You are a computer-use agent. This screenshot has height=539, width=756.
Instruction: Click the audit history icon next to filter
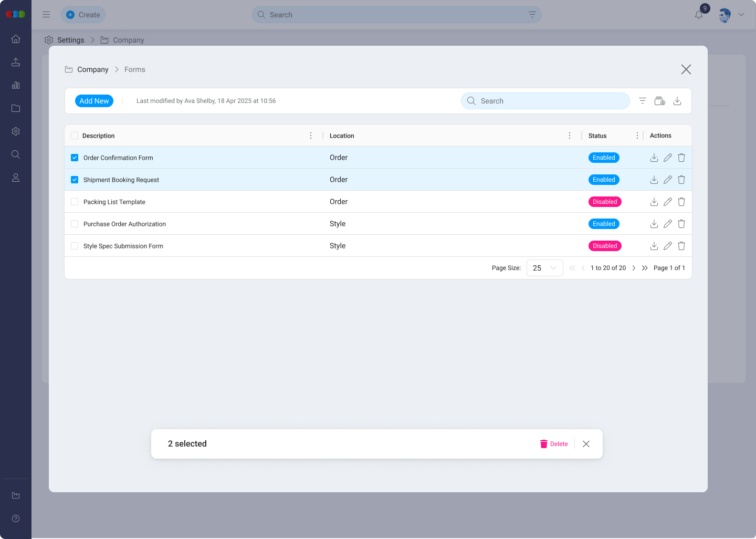pyautogui.click(x=659, y=100)
